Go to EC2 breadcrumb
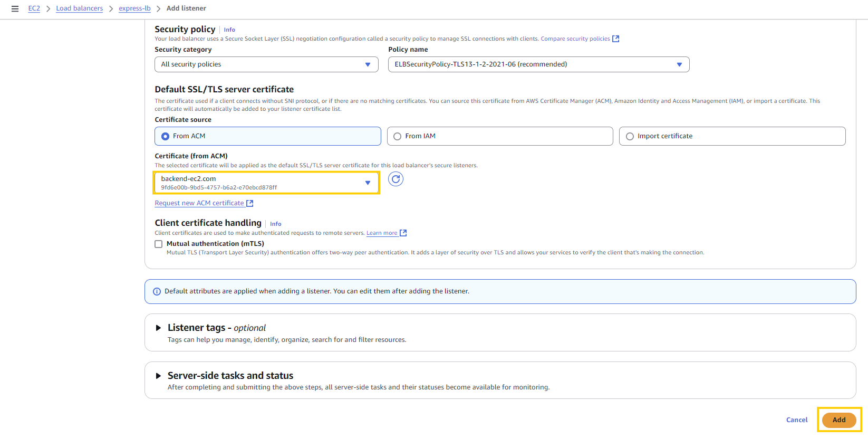Image resolution: width=868 pixels, height=438 pixels. click(x=34, y=8)
